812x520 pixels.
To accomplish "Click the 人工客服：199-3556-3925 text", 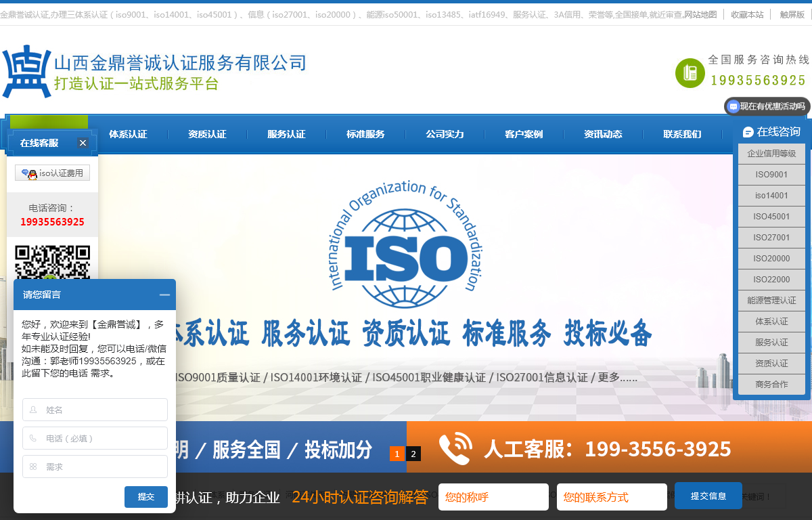I will point(608,449).
